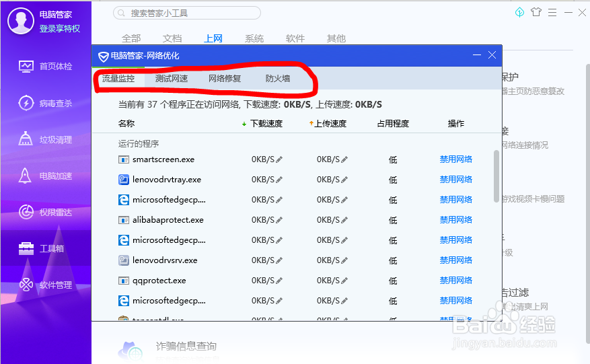Click qqprotect.exe program icon
Viewport: 590px width, 364px height.
pyautogui.click(x=123, y=281)
